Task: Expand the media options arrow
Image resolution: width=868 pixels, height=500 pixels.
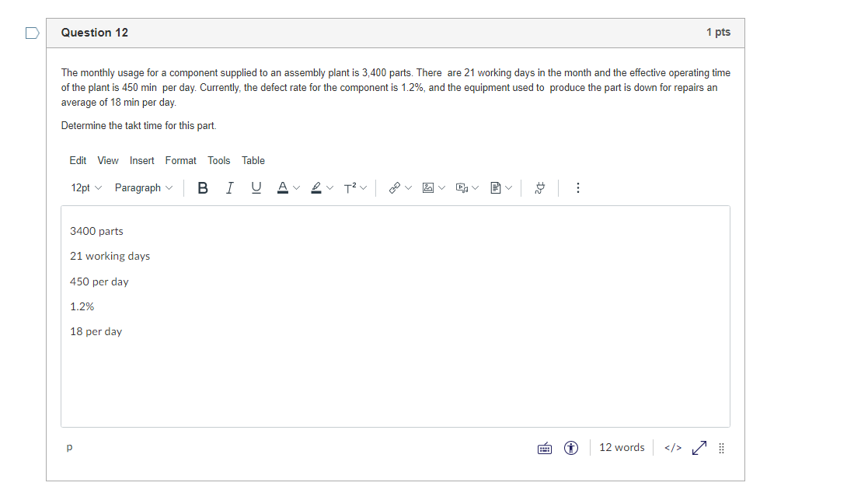Action: 475,187
